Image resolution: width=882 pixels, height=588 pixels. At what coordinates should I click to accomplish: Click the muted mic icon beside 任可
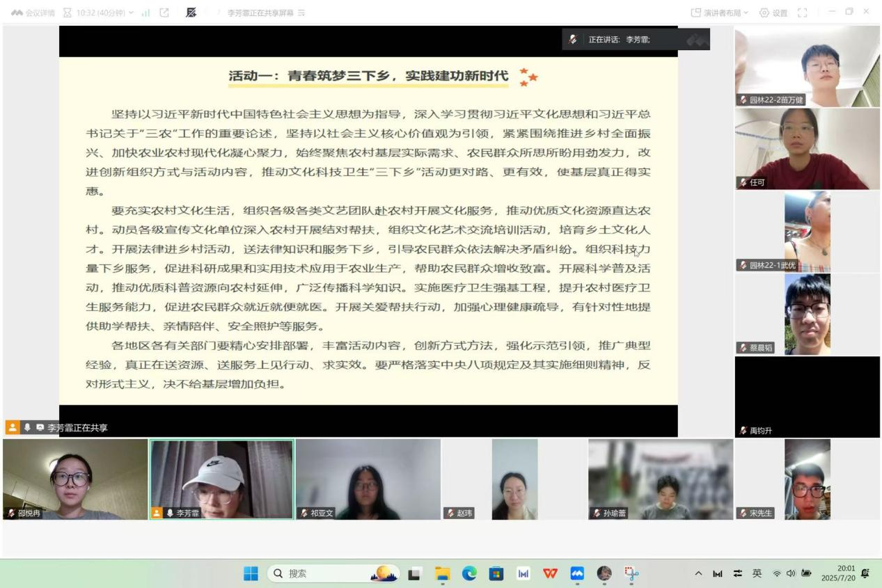[743, 182]
